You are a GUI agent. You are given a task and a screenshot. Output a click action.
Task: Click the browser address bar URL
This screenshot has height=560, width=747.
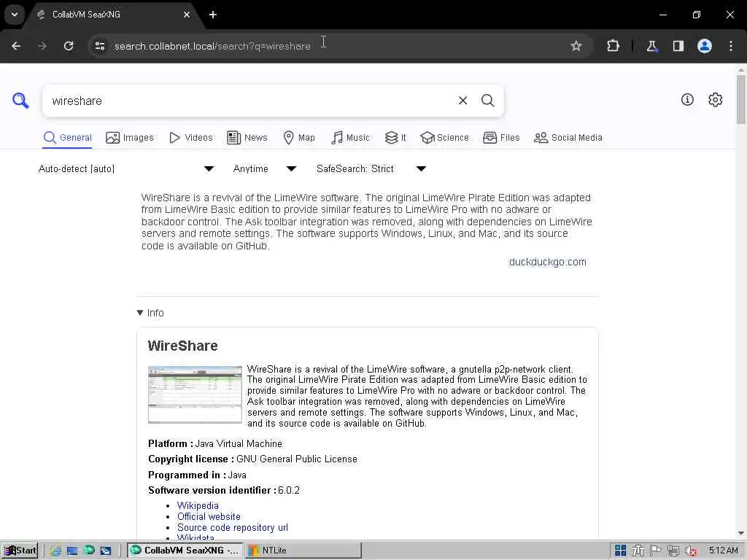coord(212,46)
